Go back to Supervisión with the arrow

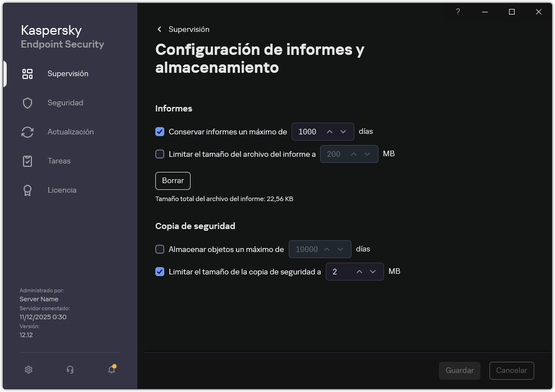point(159,29)
